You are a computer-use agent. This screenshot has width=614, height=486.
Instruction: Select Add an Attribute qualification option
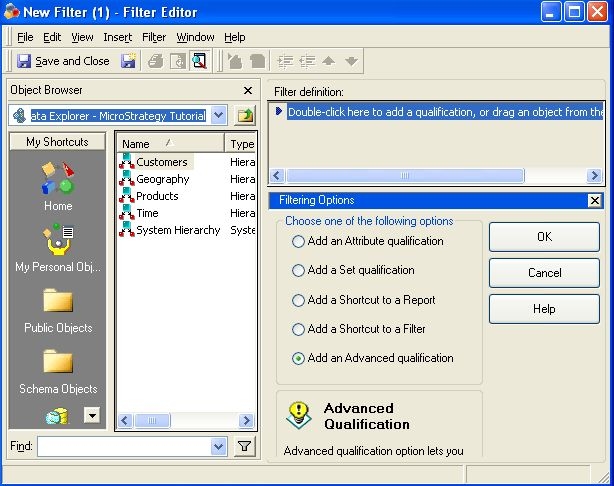coord(298,241)
